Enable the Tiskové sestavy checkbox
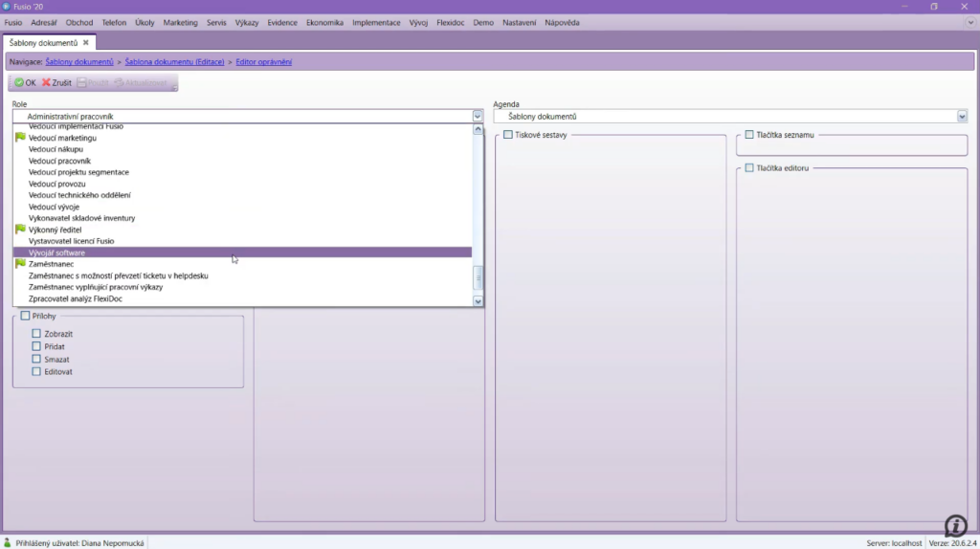This screenshot has height=549, width=980. (x=508, y=135)
